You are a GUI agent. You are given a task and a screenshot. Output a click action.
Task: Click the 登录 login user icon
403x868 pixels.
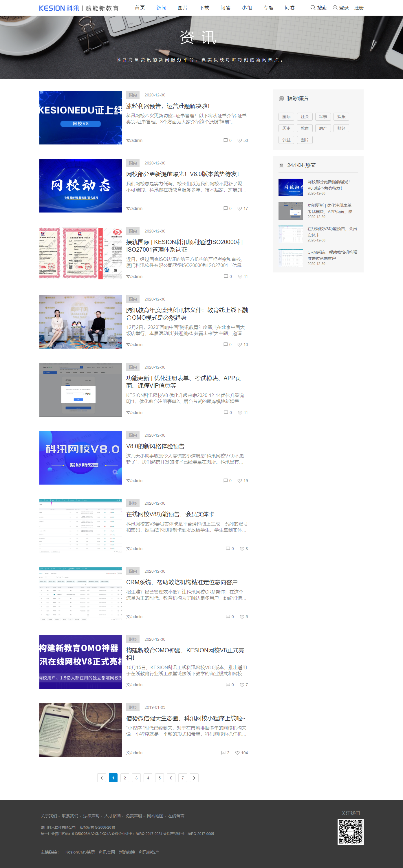click(335, 8)
